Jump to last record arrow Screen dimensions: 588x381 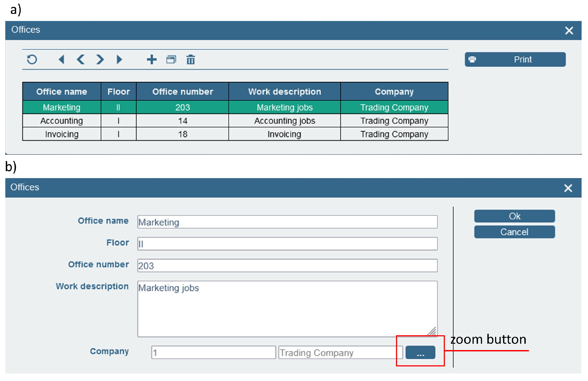(x=119, y=59)
